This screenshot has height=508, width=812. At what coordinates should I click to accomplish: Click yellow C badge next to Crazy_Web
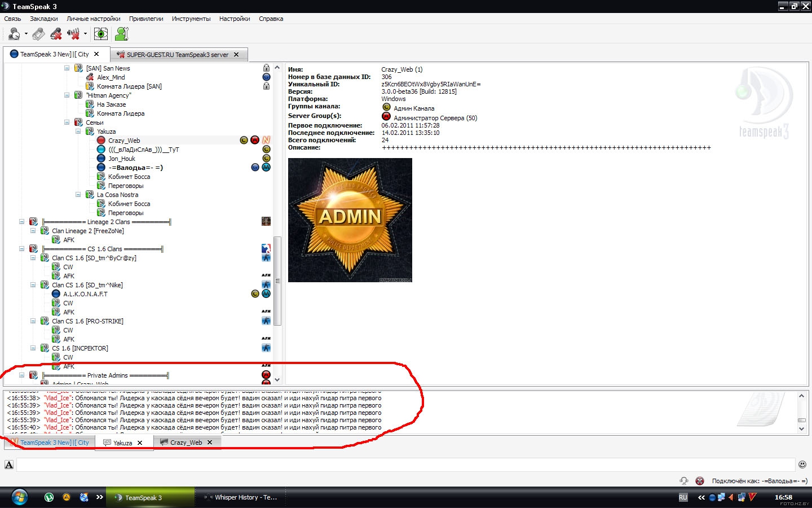(244, 140)
